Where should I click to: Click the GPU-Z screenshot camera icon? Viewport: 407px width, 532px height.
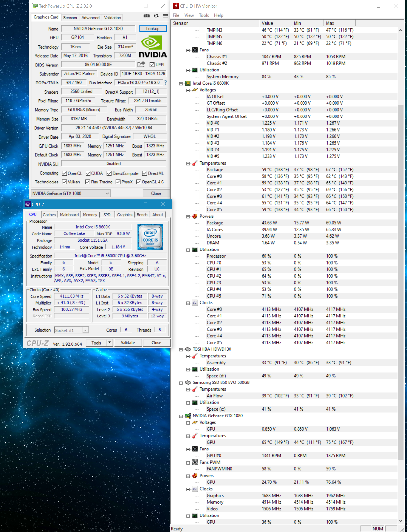coord(147,16)
